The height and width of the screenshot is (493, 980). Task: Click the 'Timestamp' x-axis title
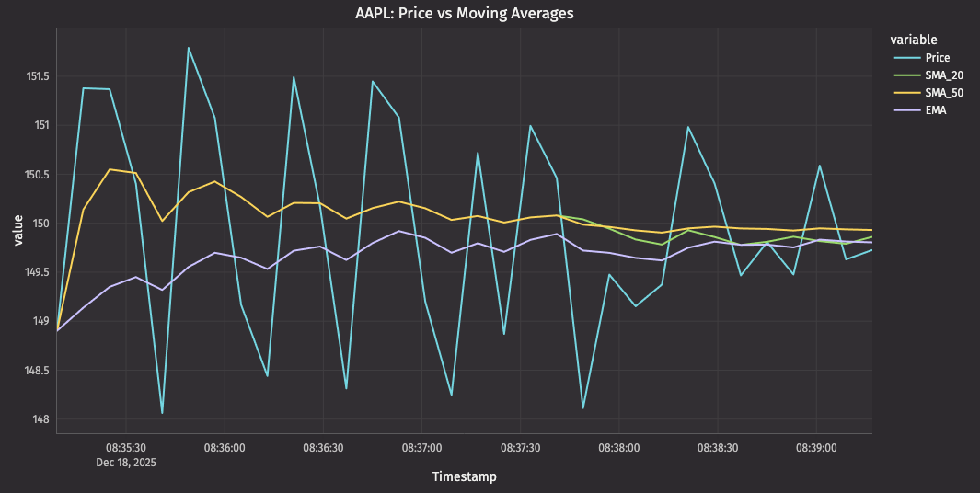point(464,476)
